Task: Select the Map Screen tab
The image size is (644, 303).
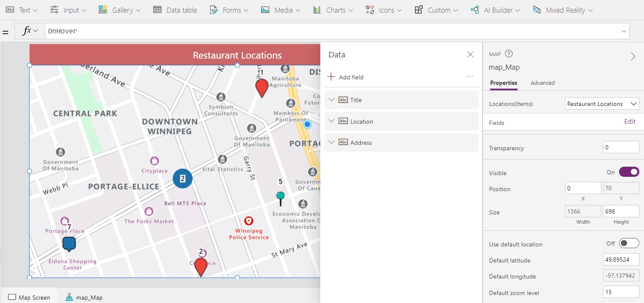Action: click(30, 297)
